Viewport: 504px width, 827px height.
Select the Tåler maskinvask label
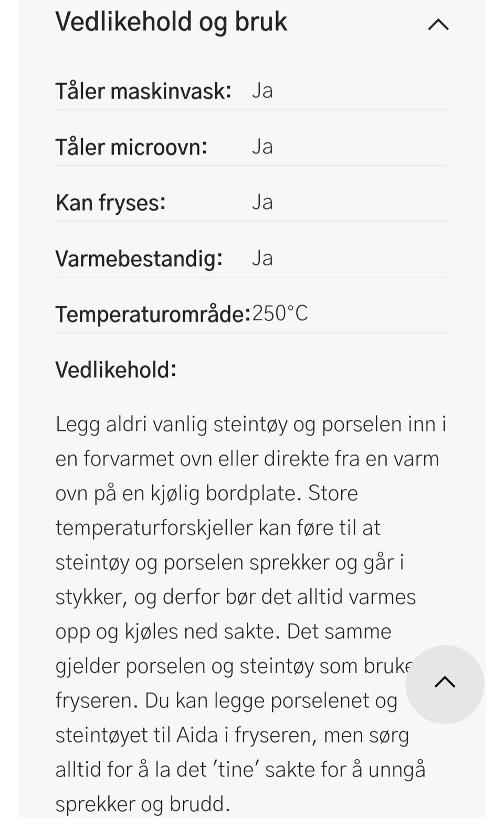tap(143, 91)
